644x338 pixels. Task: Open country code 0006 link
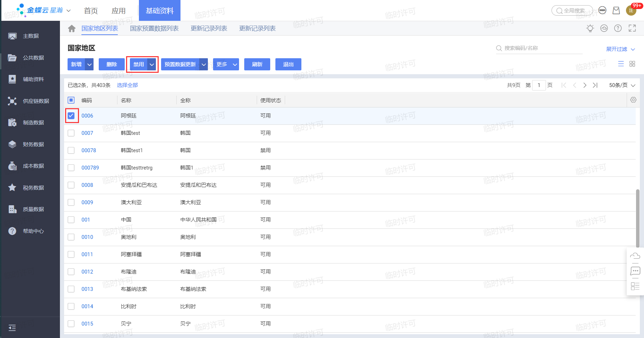click(87, 116)
